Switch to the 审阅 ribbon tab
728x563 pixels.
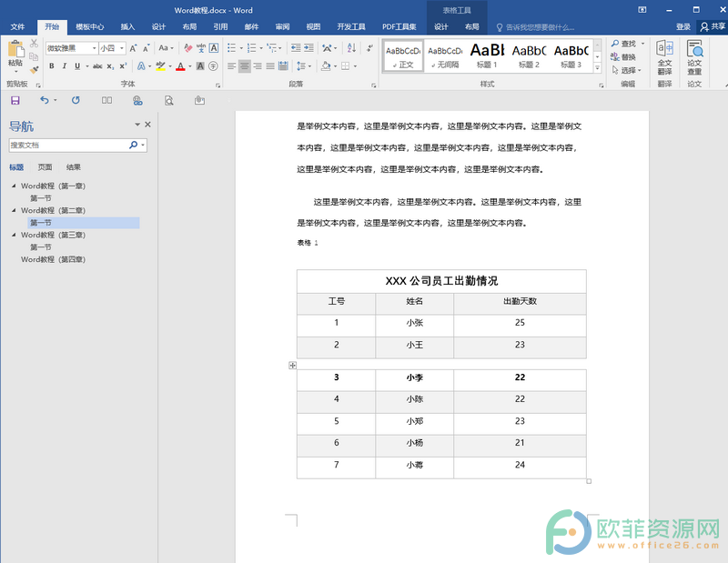pos(282,27)
